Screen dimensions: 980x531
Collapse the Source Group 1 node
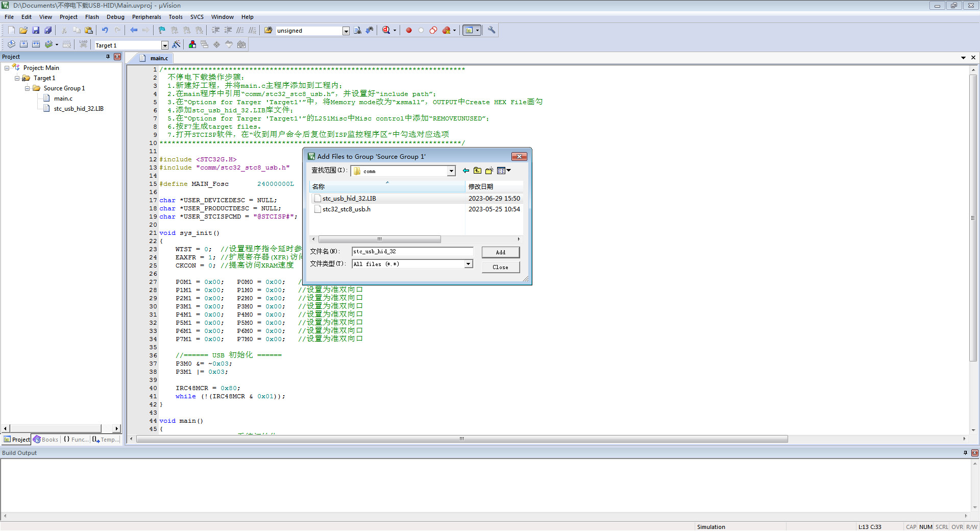(x=28, y=88)
